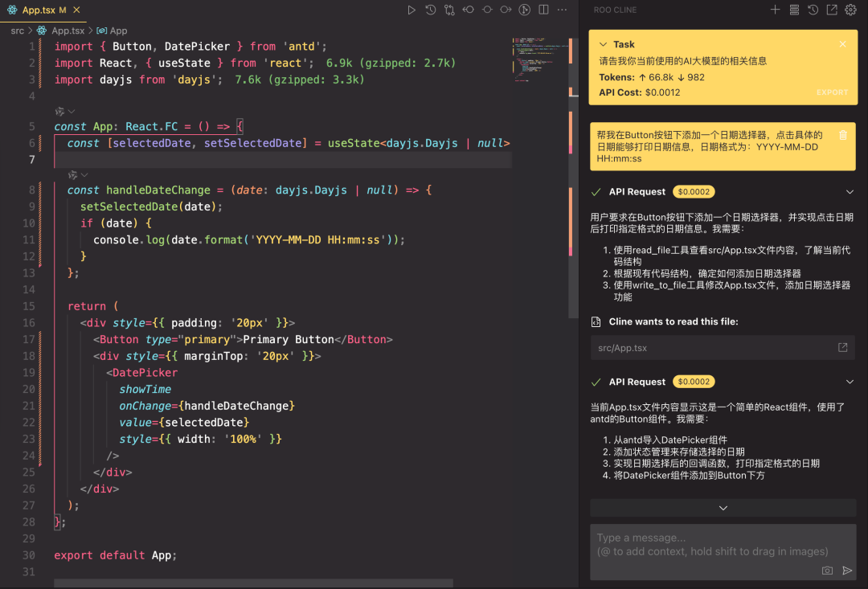Open the source control timeline icon
This screenshot has height=589, width=868.
coord(431,9)
